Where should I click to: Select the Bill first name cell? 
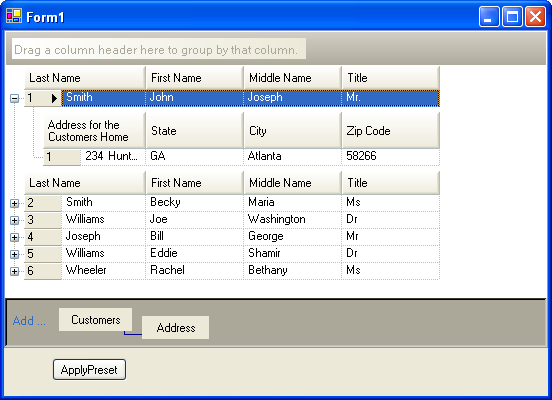point(195,236)
